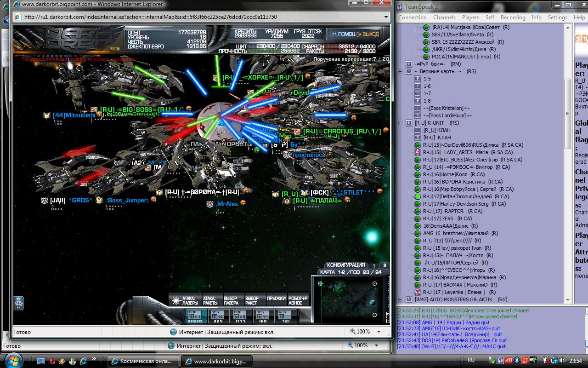Click player DerDevil696 status light
The height and width of the screenshot is (368, 588).
418,145
